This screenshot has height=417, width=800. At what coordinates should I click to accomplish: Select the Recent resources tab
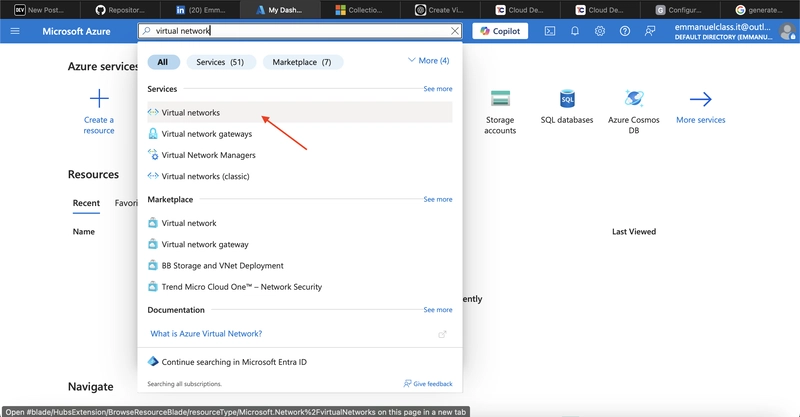coord(86,203)
